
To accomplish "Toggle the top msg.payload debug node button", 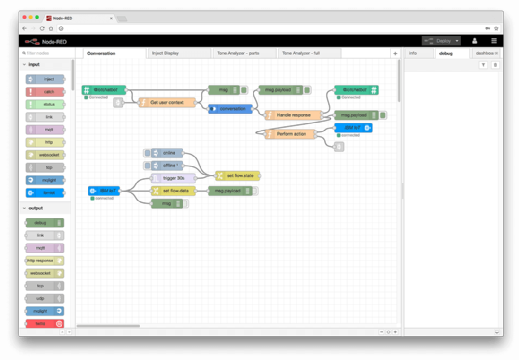I will point(307,90).
